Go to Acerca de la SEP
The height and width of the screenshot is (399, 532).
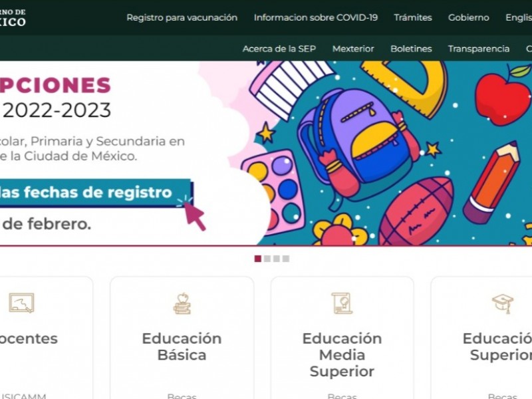coord(279,49)
